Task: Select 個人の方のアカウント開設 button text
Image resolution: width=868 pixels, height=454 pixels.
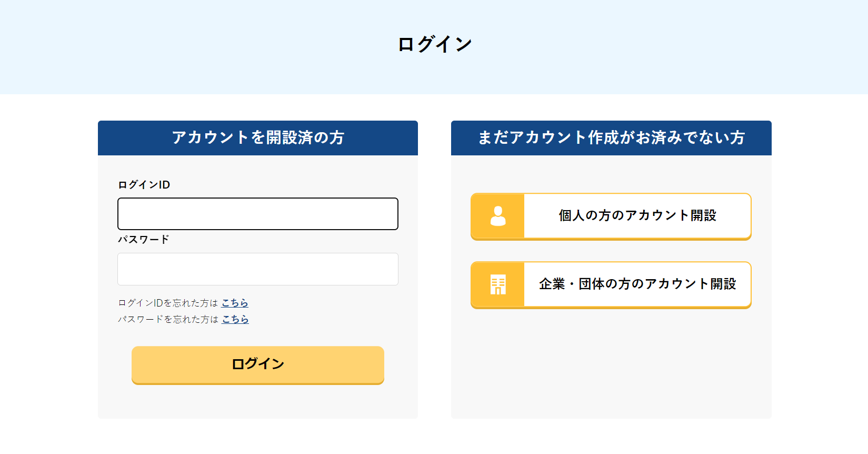Action: (637, 215)
